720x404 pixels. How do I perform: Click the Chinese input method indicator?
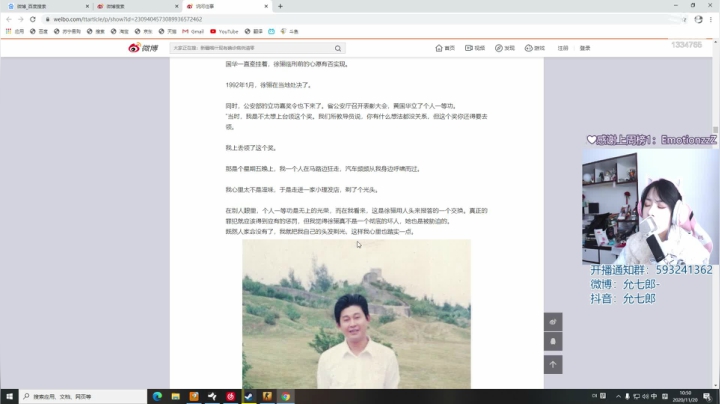click(653, 396)
